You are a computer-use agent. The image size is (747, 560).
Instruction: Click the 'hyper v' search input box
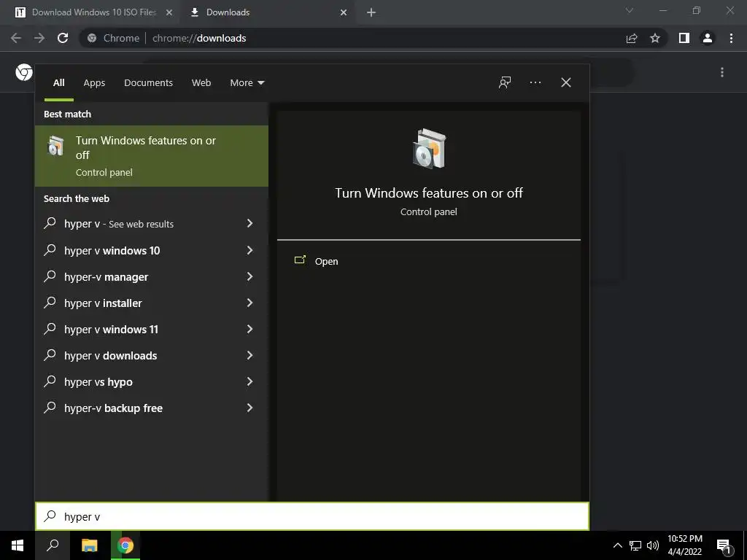[312, 516]
